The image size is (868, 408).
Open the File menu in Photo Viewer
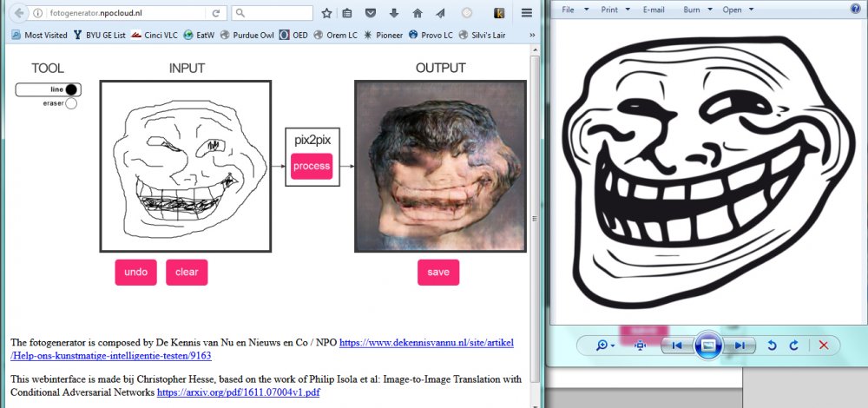click(568, 10)
